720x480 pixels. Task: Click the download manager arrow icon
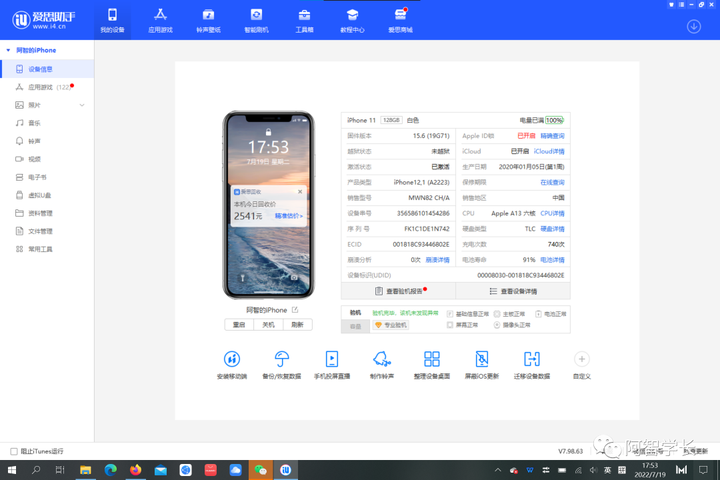pos(694,27)
